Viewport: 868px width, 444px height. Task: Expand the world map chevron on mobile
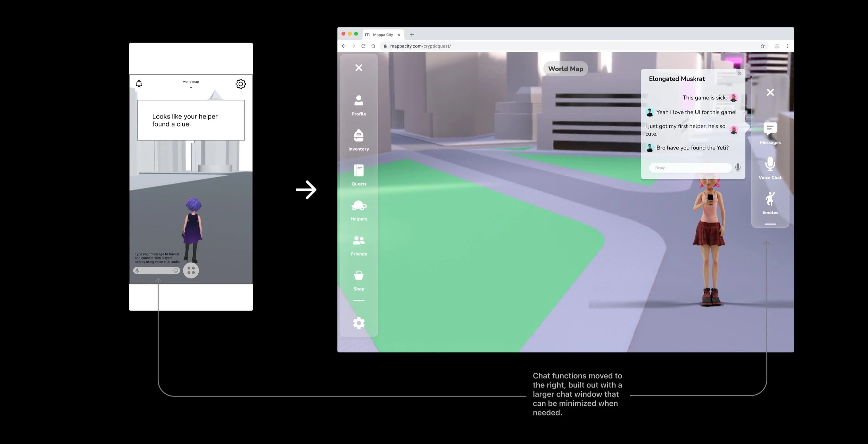[x=191, y=87]
